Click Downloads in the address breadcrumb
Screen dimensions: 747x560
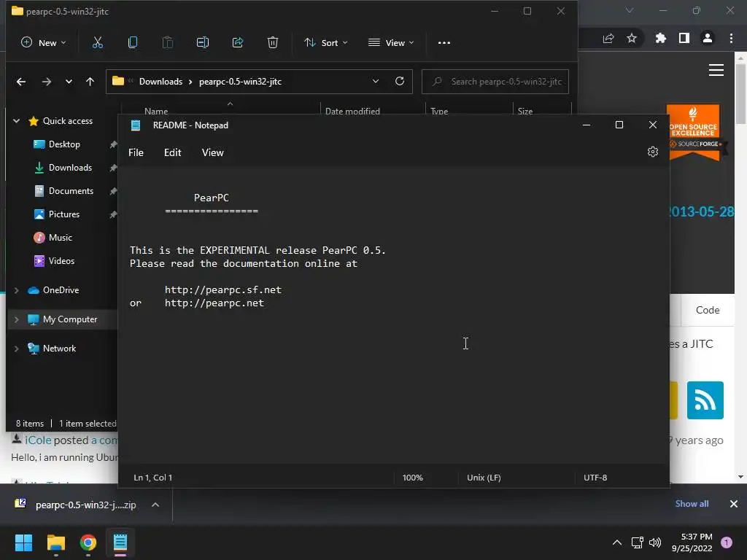[x=160, y=82]
